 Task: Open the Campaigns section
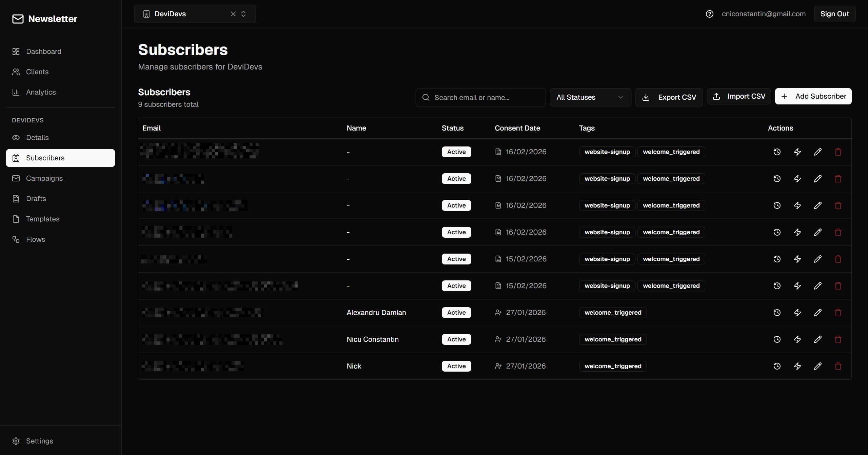click(x=44, y=178)
